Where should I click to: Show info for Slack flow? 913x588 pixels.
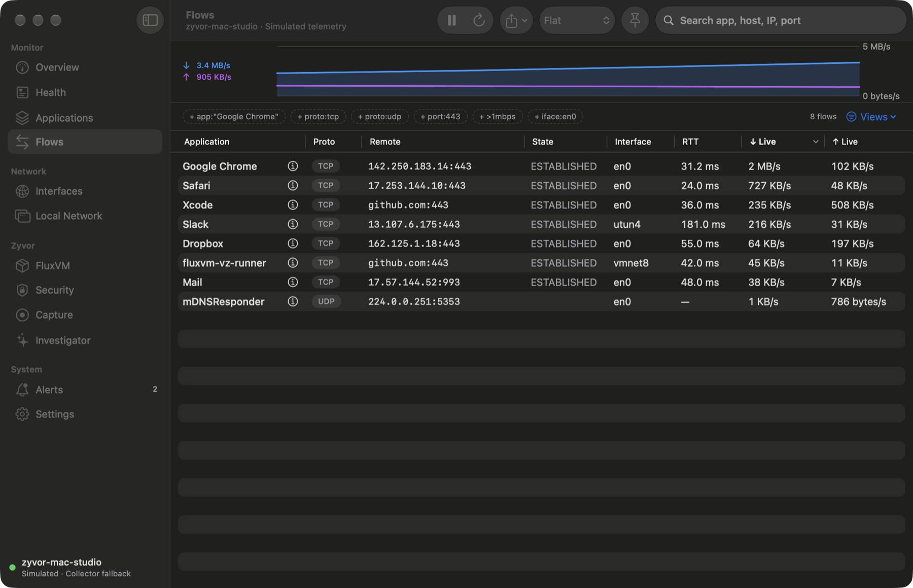coord(293,224)
